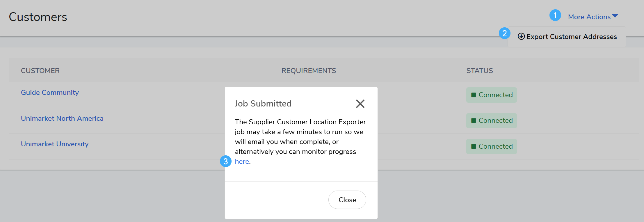
Task: Click the blue step 1 marker
Action: [x=555, y=15]
